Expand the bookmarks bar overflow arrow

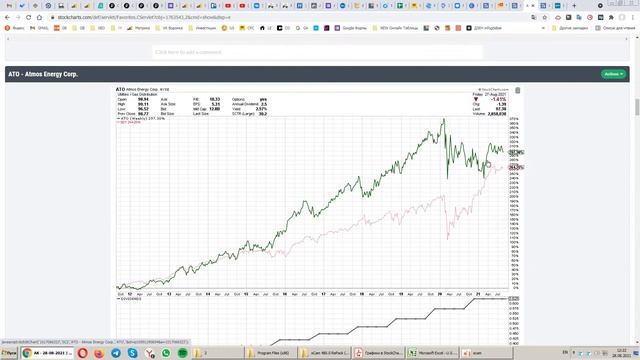(543, 28)
